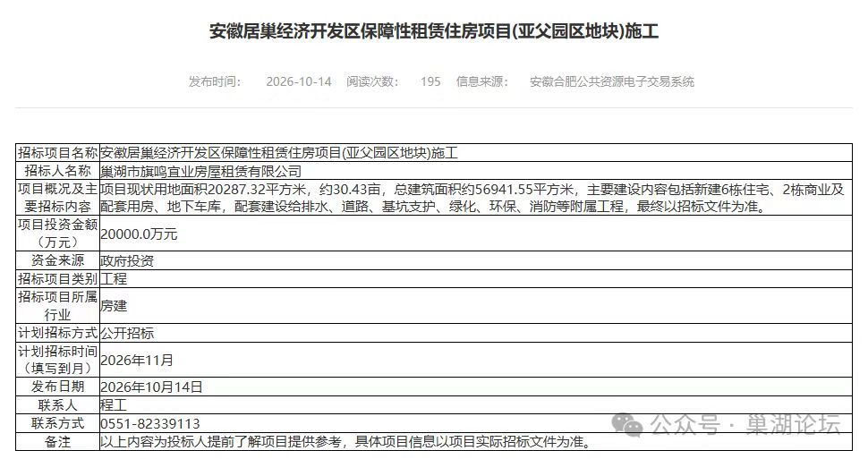This screenshot has height=459, width=868.
Task: Click the 联系人 label cell
Action: pos(57,404)
